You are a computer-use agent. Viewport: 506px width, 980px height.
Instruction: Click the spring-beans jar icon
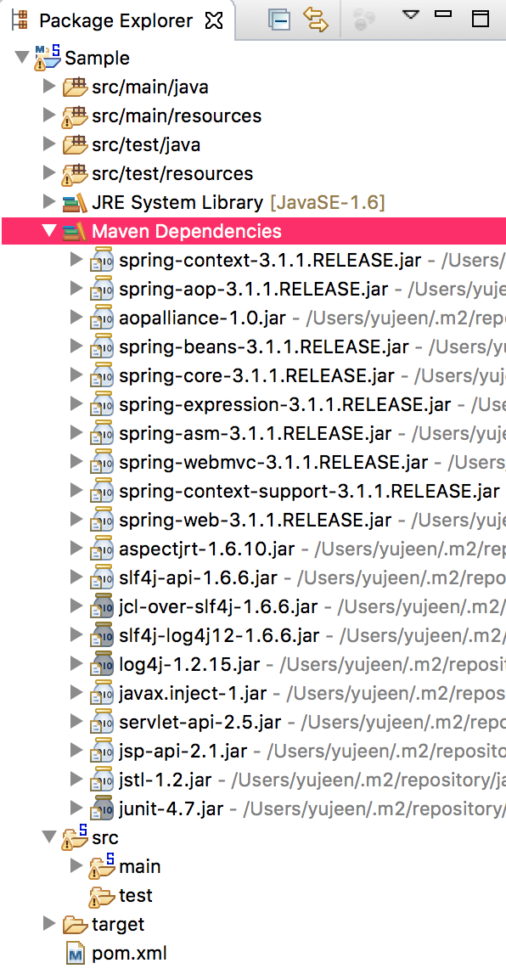coord(101,346)
